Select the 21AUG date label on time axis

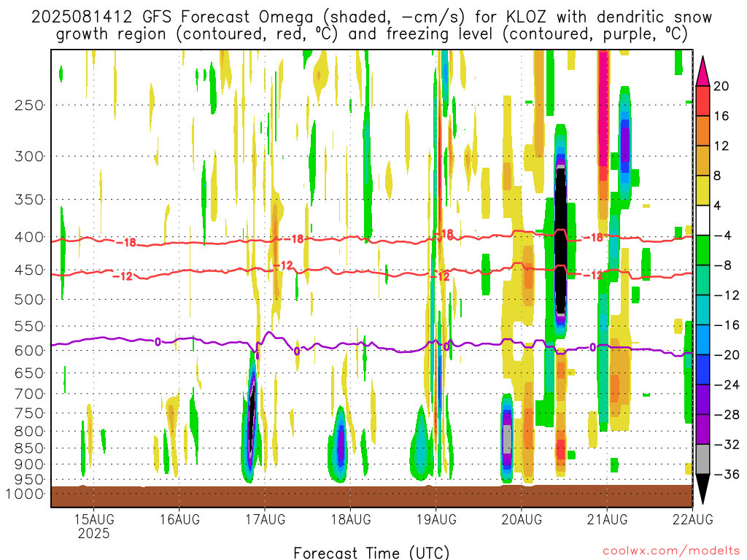607,519
